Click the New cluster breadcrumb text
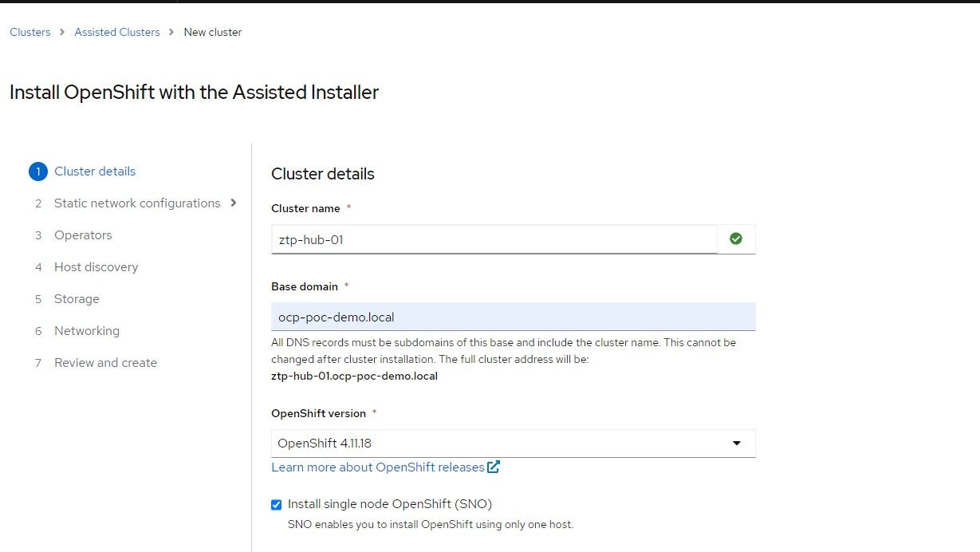This screenshot has width=980, height=552. [x=213, y=32]
